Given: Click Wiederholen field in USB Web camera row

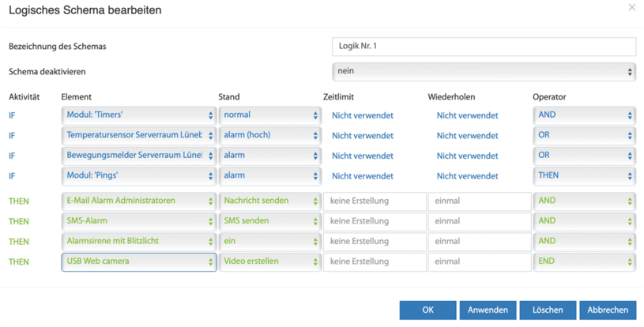Looking at the screenshot, I should tap(480, 261).
